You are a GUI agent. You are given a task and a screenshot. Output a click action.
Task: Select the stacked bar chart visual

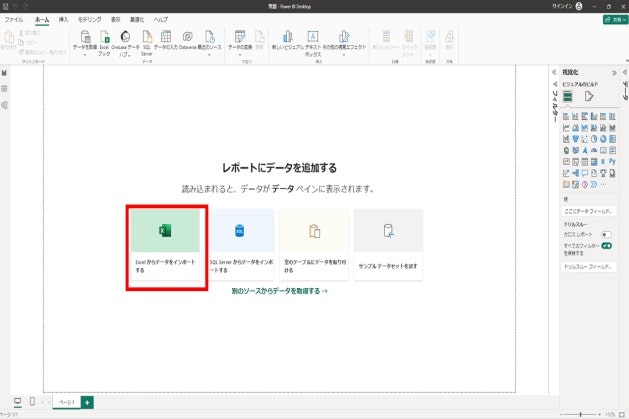pos(566,116)
